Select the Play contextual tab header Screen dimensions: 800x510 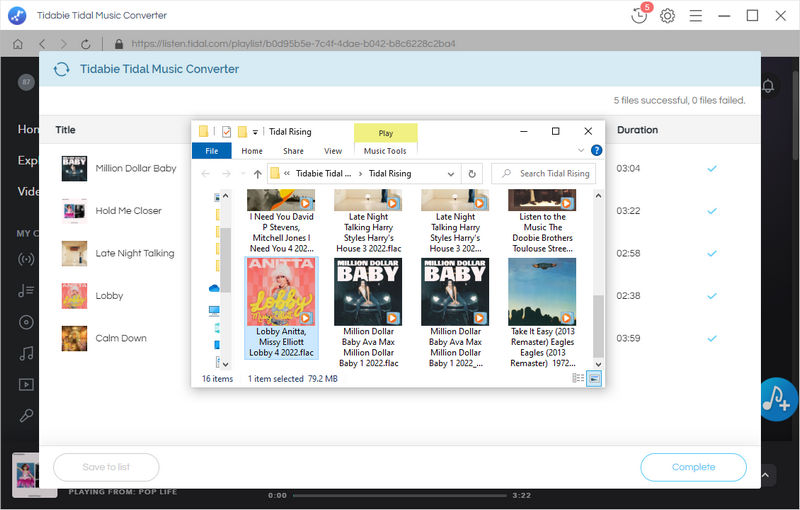coord(386,133)
